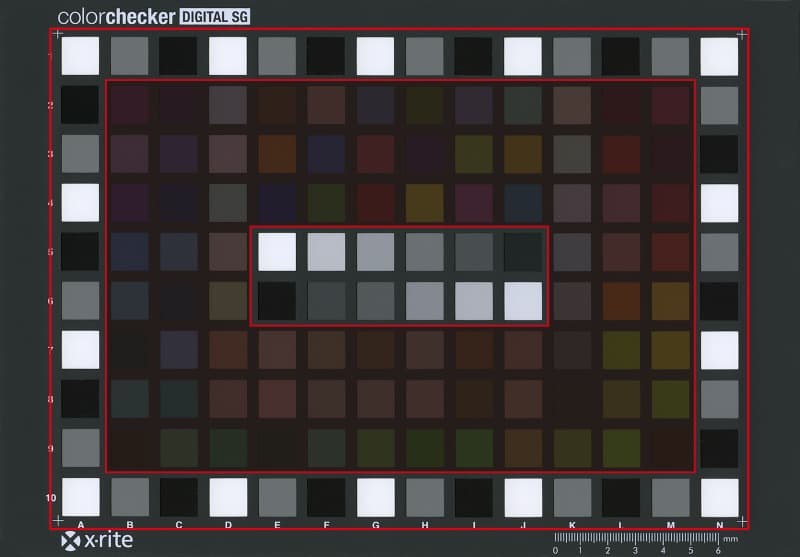800x557 pixels.
Task: Click the white patch at E5
Action: [277, 252]
